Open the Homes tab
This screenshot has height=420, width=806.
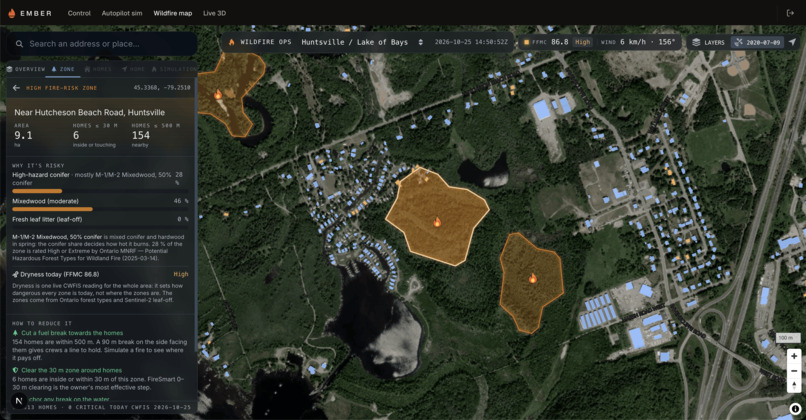point(98,69)
